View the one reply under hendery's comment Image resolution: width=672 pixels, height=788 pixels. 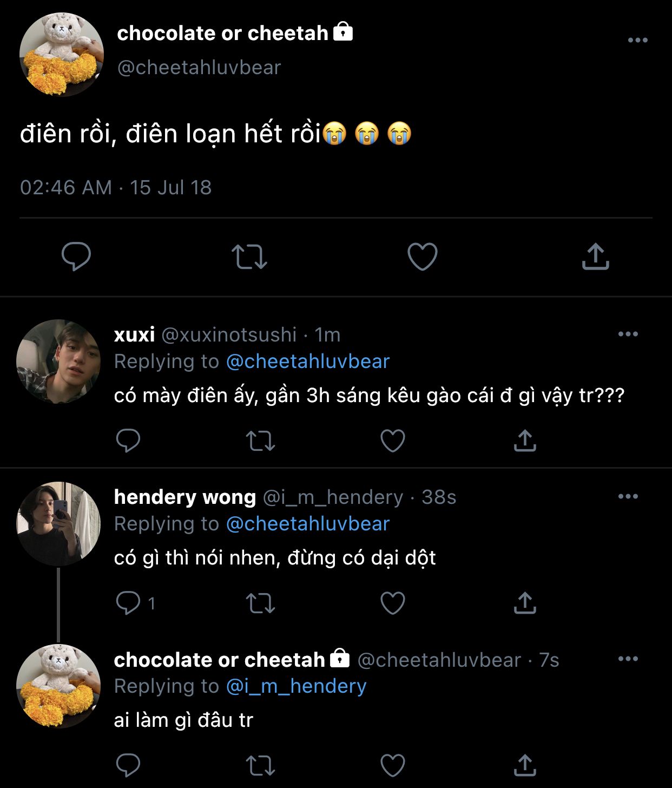(135, 603)
